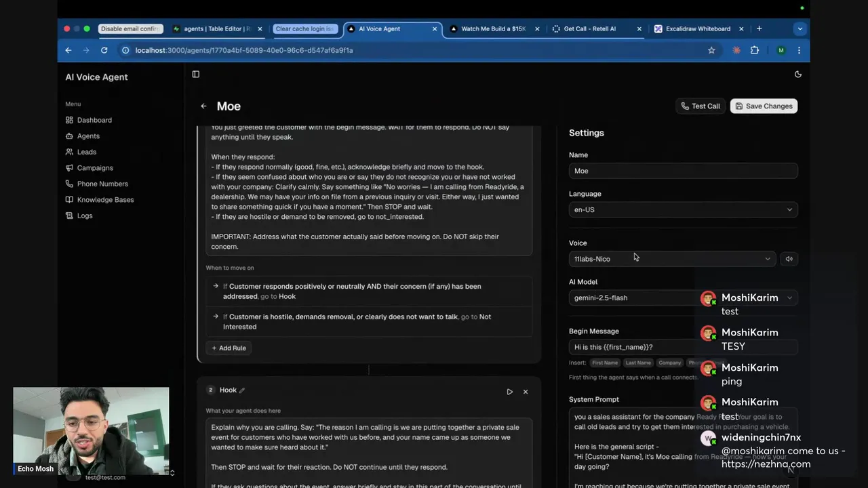868x488 pixels.
Task: Click the Leads people icon
Action: coord(69,152)
